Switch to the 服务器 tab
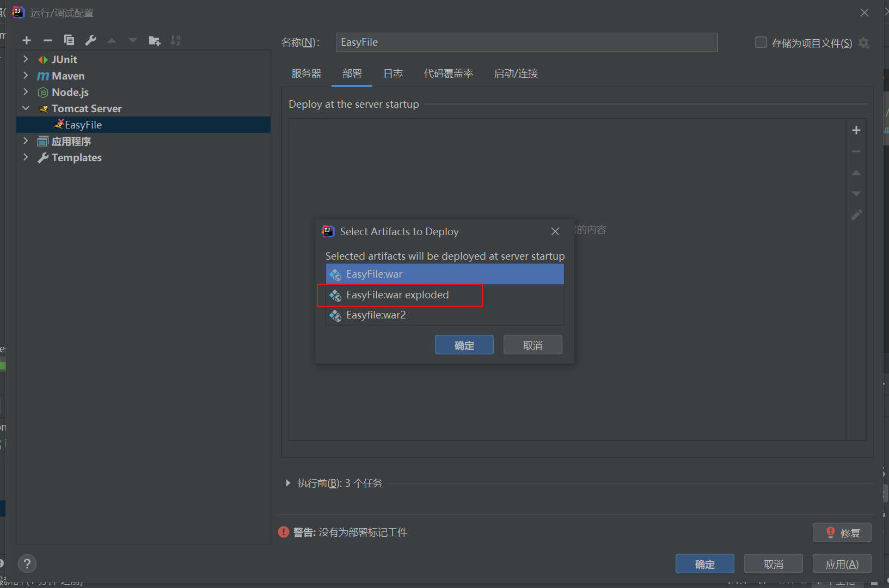 click(x=306, y=73)
